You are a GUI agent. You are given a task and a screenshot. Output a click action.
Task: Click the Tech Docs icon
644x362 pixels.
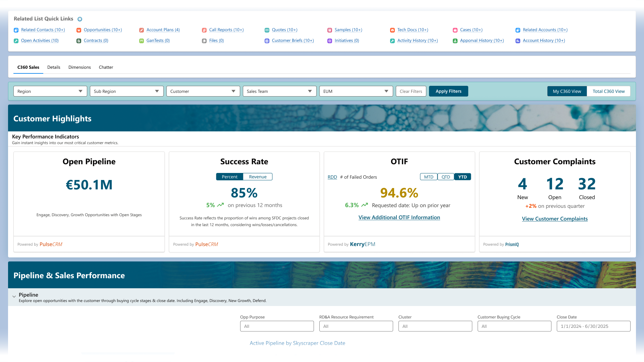(x=392, y=30)
